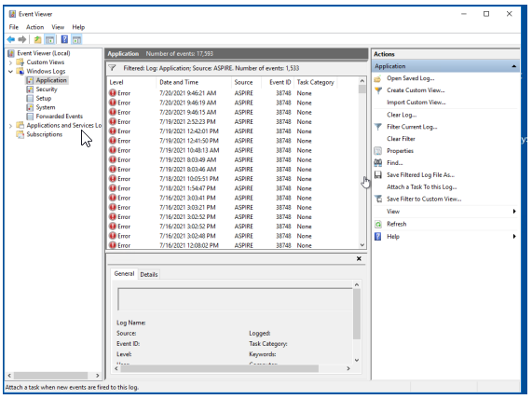Click the filter funnel icon above the event list
This screenshot has width=532, height=399.
[x=113, y=68]
